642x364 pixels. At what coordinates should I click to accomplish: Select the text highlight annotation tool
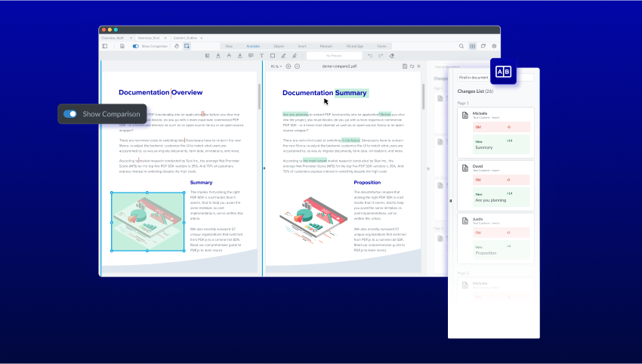pyautogui.click(x=207, y=56)
